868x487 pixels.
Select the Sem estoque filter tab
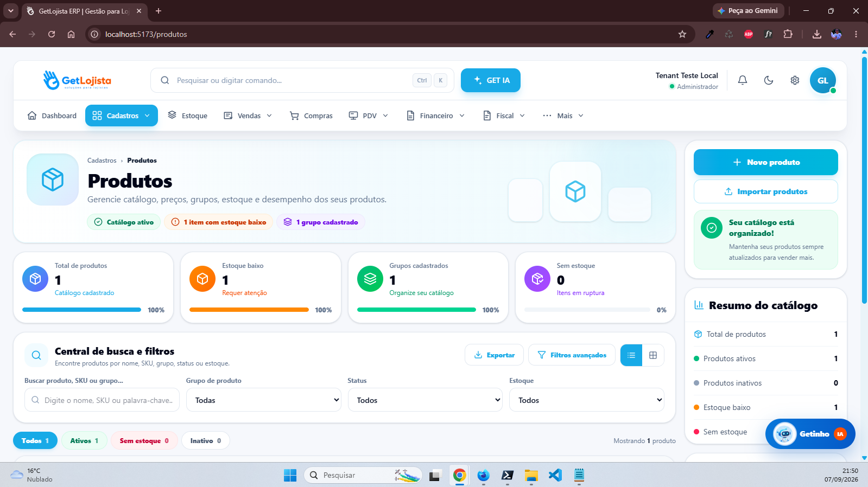coord(144,441)
